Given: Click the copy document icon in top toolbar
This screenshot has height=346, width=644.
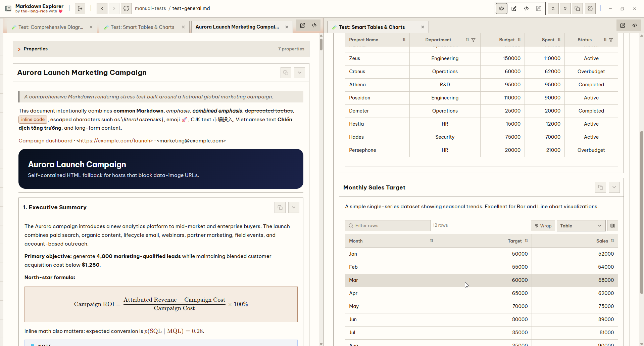Looking at the screenshot, I should (x=577, y=9).
